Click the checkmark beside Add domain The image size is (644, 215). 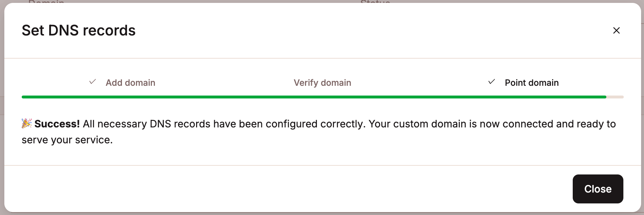click(x=93, y=82)
